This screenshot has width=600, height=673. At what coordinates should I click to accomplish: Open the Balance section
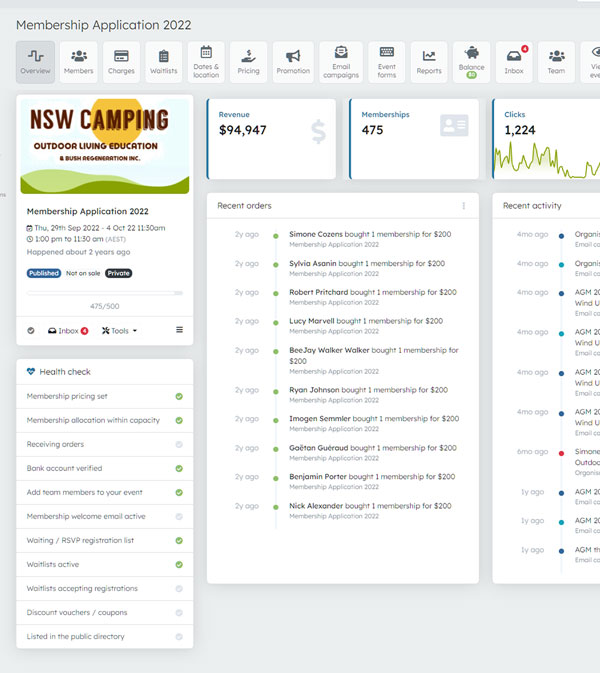pos(471,62)
